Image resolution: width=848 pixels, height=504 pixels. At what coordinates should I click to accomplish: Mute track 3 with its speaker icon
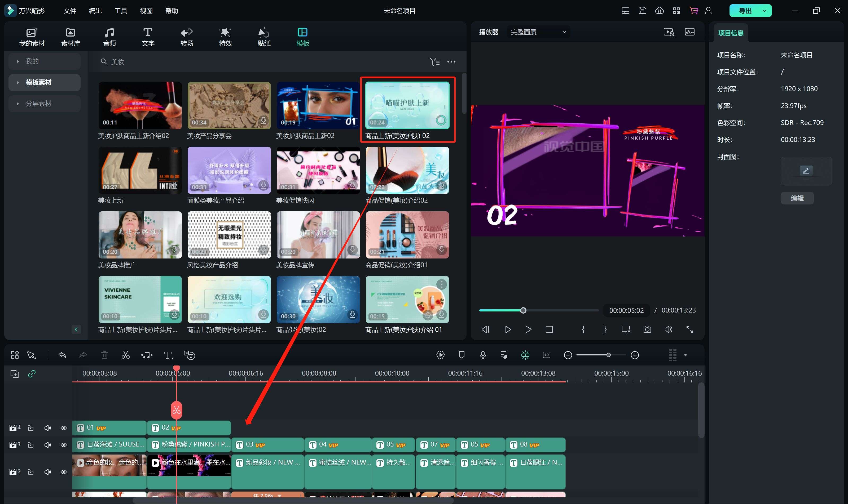48,445
